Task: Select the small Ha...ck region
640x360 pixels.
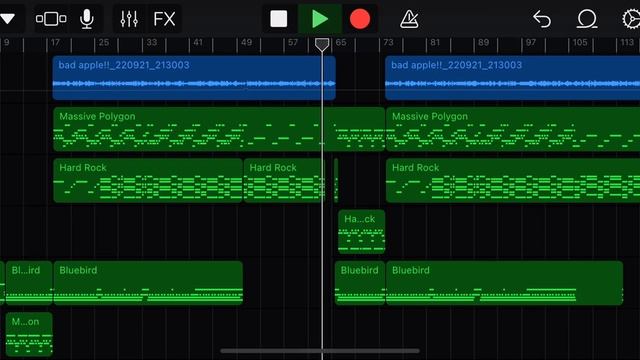Action: 362,232
